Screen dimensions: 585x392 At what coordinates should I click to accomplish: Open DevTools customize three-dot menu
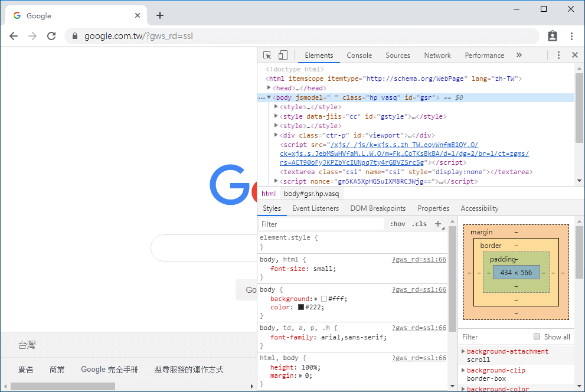coord(558,55)
